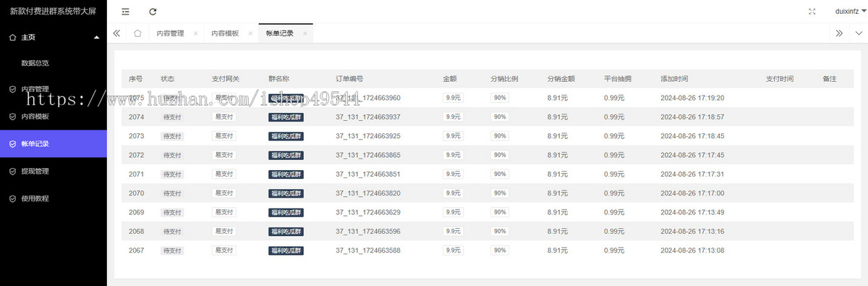Click the 主页 home icon in sidebar

point(12,37)
